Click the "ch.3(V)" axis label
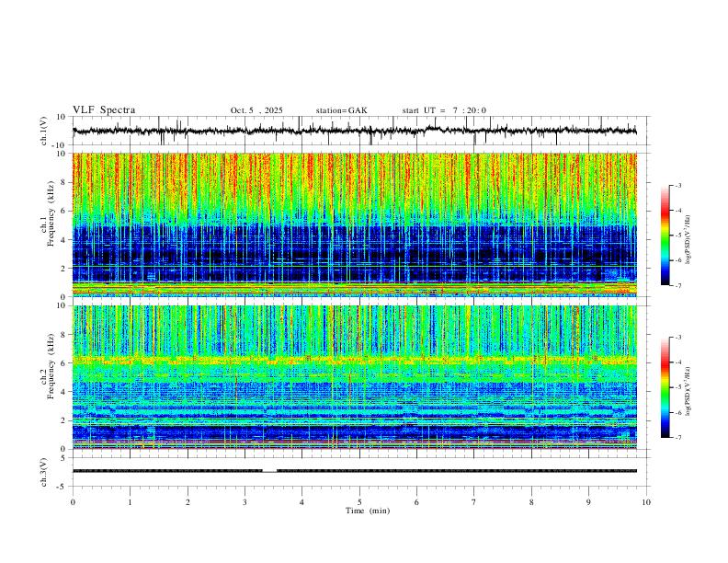728x563 pixels. point(44,473)
